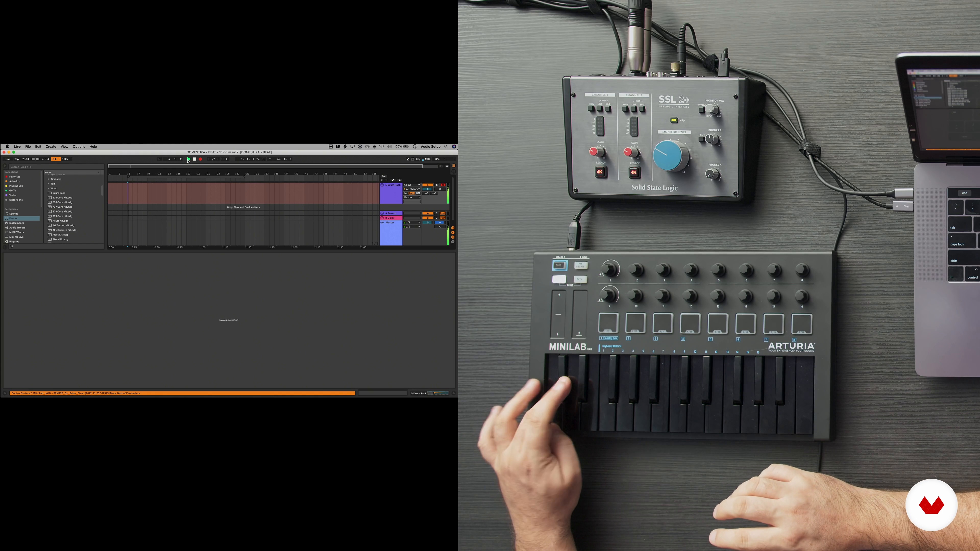Image resolution: width=980 pixels, height=551 pixels.
Task: Open the Instruments category
Action: [16, 223]
